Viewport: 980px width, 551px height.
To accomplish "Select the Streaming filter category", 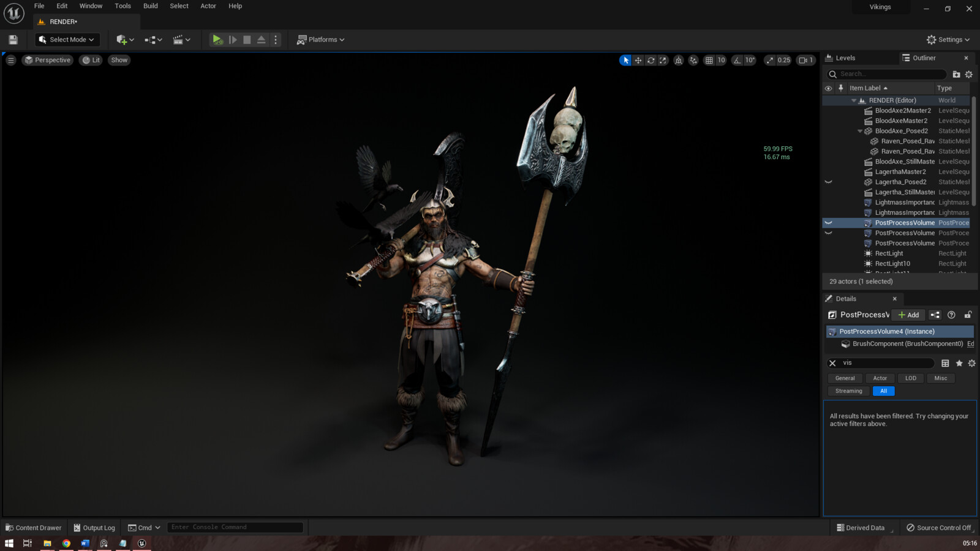I will pyautogui.click(x=848, y=391).
